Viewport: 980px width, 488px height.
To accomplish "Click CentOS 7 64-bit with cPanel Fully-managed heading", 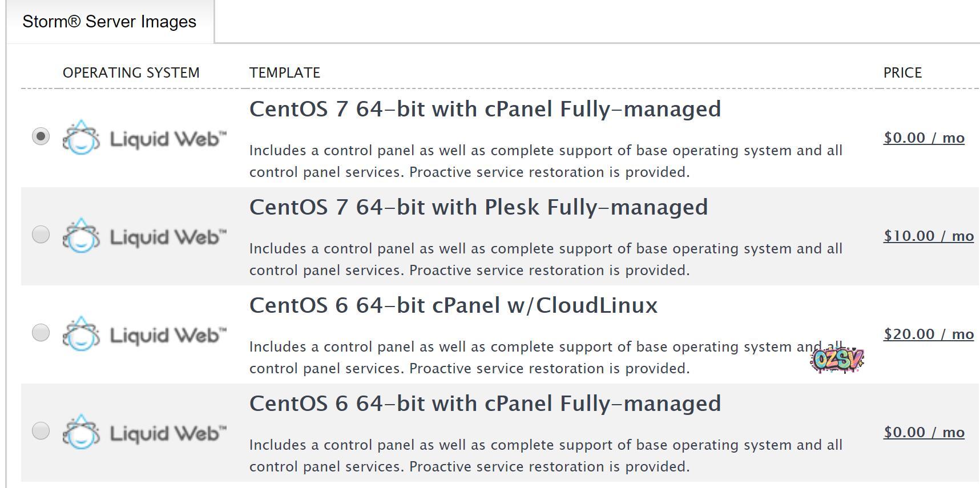I will (x=485, y=109).
